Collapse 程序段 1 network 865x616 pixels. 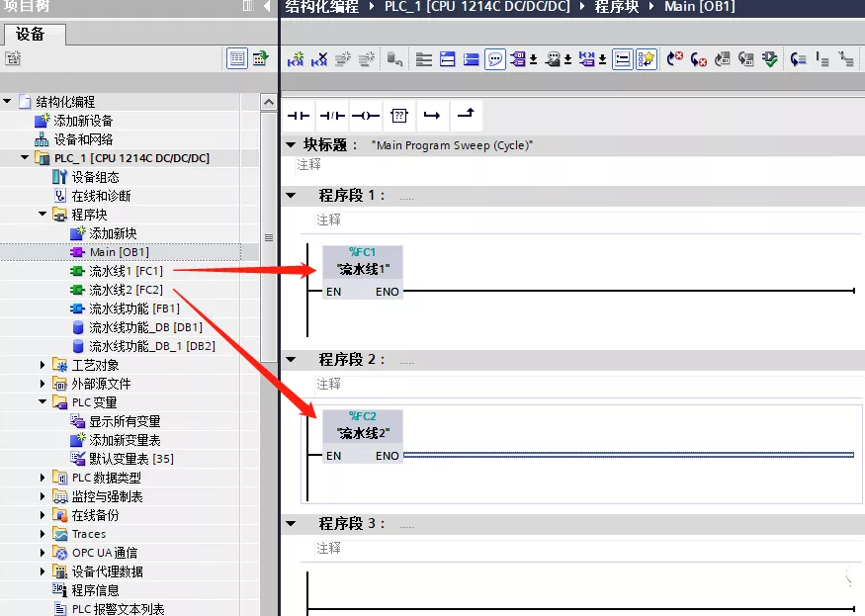(x=291, y=196)
